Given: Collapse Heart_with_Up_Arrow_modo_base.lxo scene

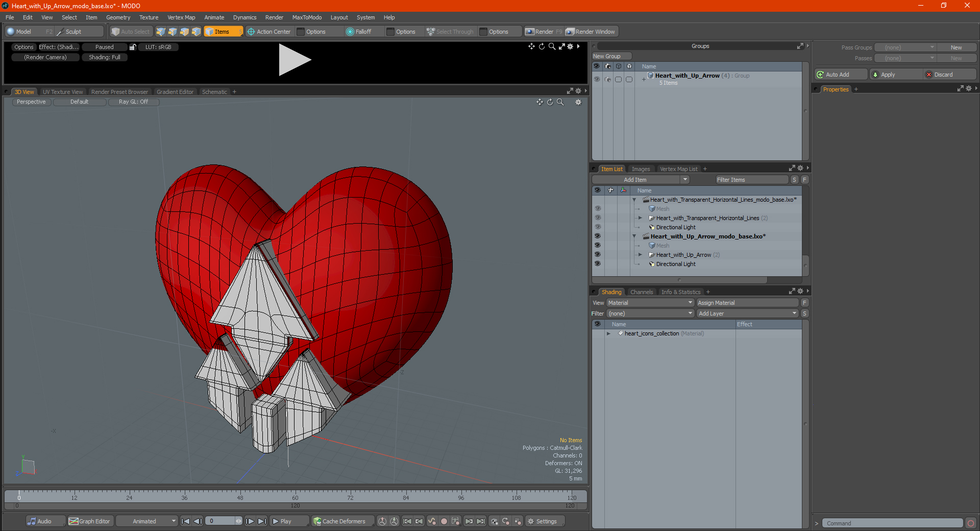Looking at the screenshot, I should pos(634,236).
